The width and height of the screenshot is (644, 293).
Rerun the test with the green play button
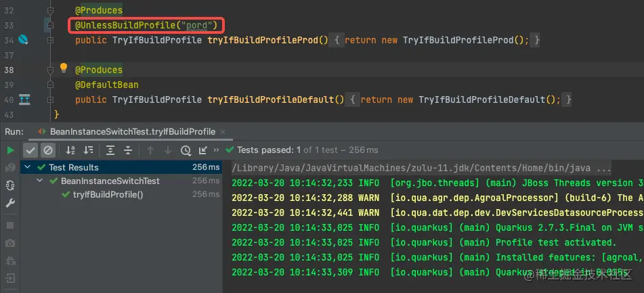(11, 151)
